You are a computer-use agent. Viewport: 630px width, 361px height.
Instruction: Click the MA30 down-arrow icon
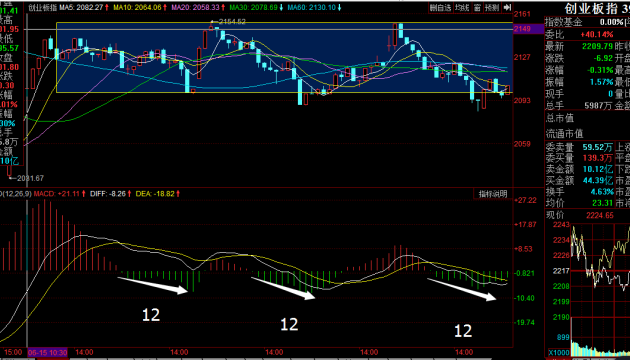(281, 8)
